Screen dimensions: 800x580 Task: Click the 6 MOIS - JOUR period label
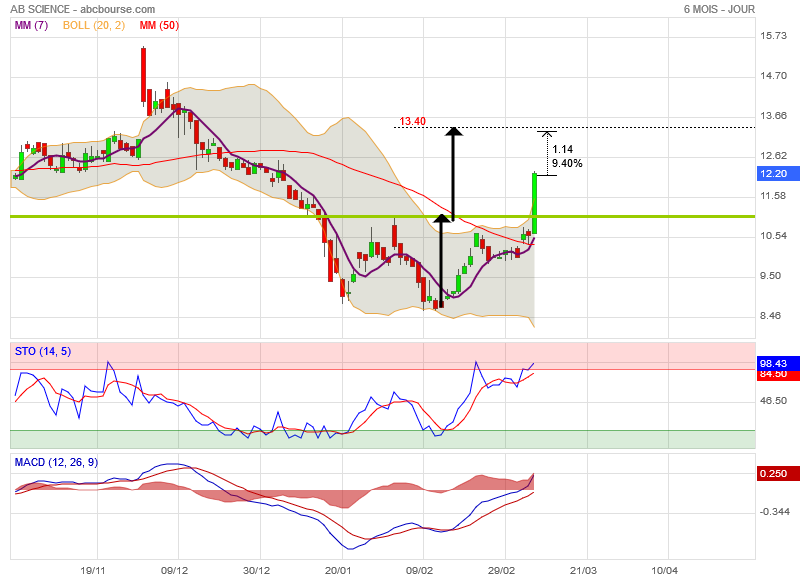coord(719,9)
